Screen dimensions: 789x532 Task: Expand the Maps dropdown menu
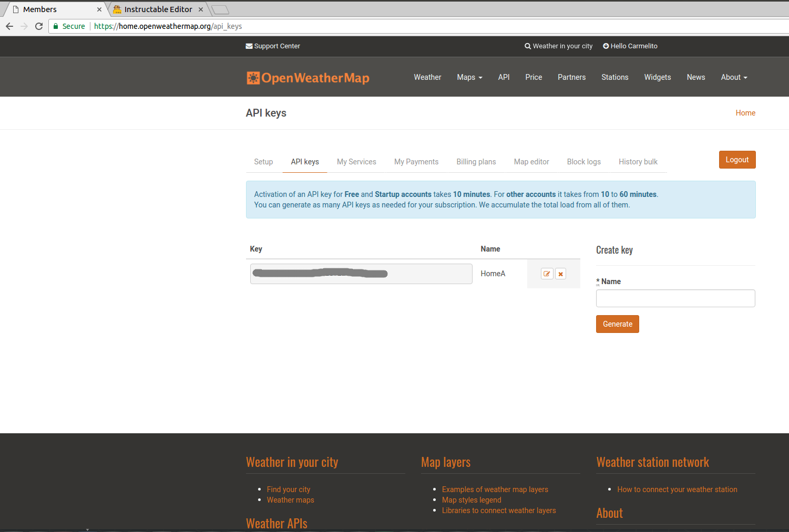469,77
